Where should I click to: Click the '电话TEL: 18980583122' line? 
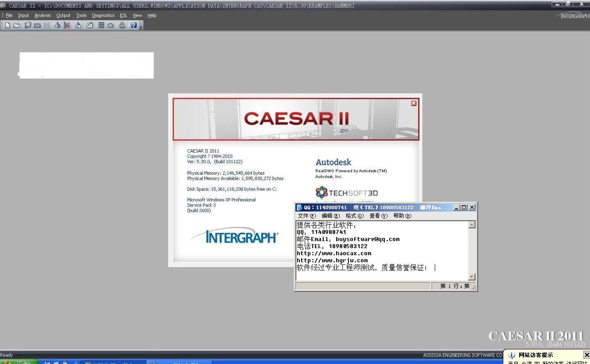click(x=332, y=246)
